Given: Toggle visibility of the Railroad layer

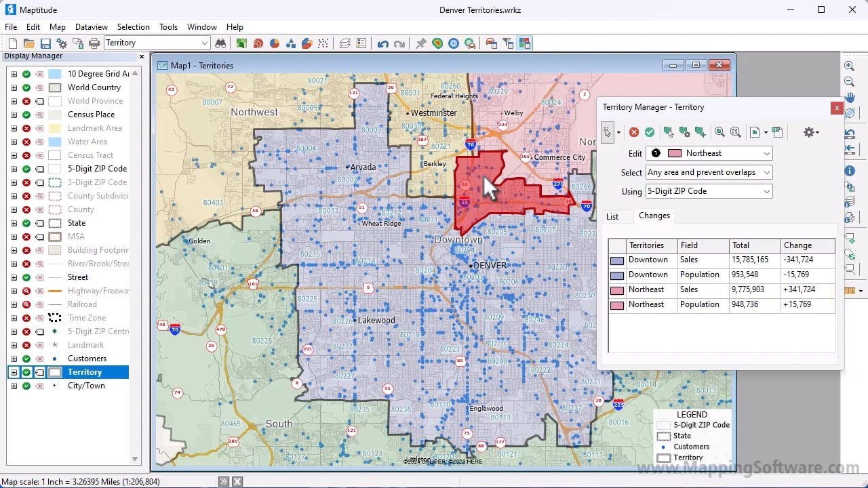Looking at the screenshot, I should pos(26,304).
